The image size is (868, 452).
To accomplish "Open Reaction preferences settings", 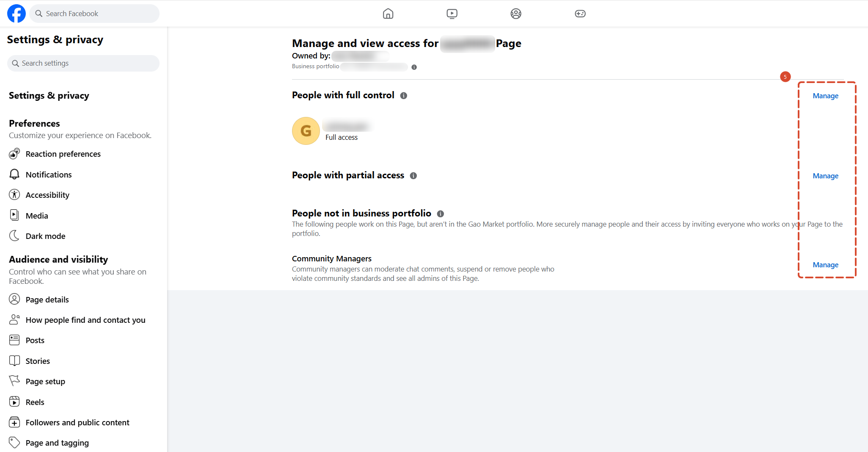I will pyautogui.click(x=63, y=154).
